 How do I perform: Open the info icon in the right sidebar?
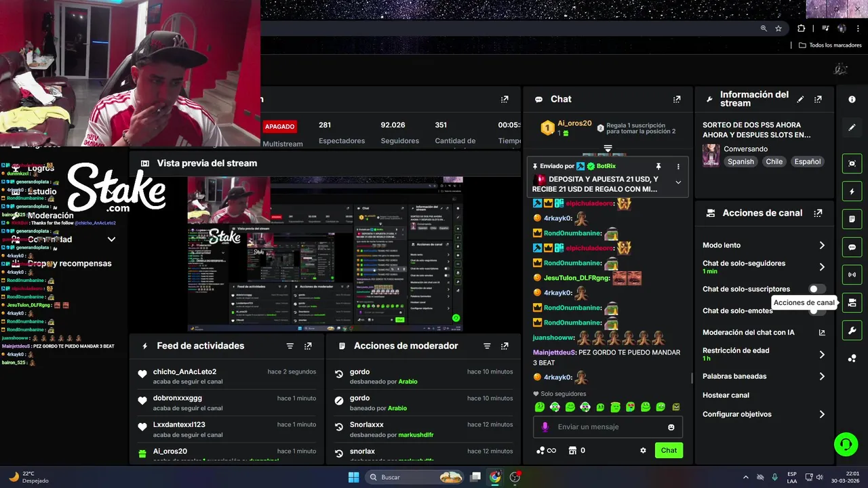pyautogui.click(x=852, y=99)
